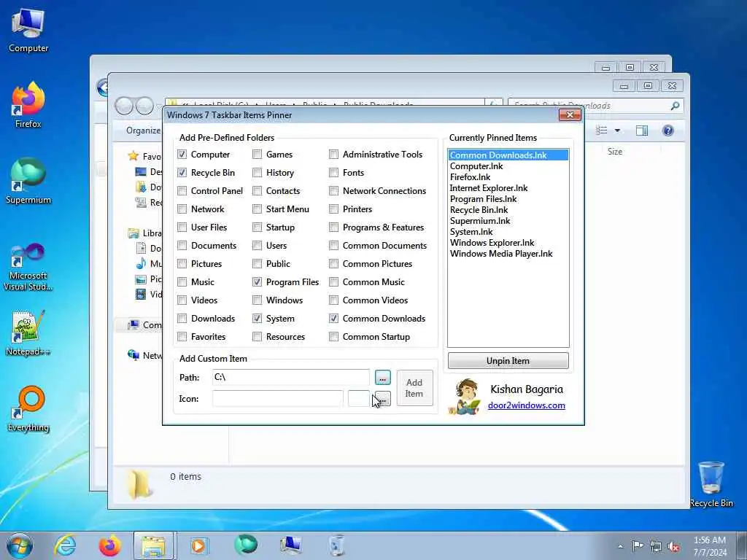Show hidden tray icons arrow
The height and width of the screenshot is (560, 747).
[x=620, y=546]
